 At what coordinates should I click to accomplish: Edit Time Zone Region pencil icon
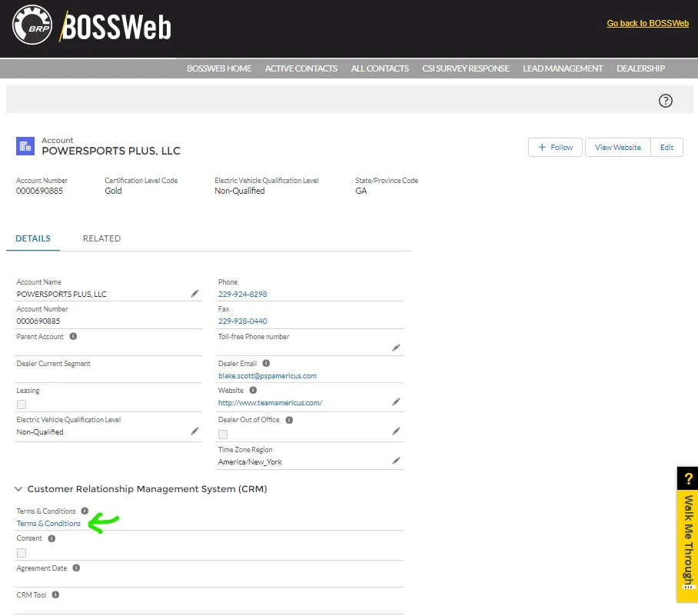coord(396,461)
